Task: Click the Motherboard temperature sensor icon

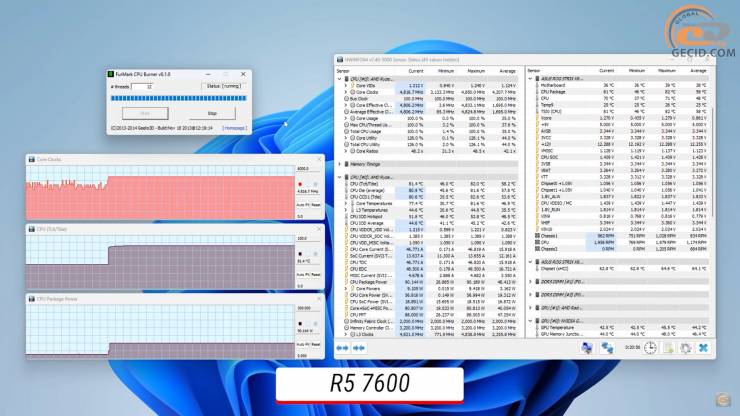Action: coord(537,85)
